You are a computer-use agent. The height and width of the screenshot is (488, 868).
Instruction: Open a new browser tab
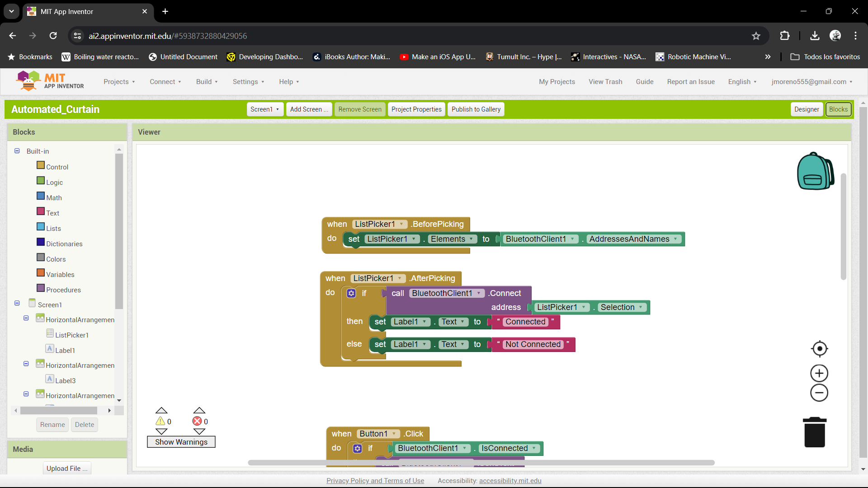pos(165,11)
